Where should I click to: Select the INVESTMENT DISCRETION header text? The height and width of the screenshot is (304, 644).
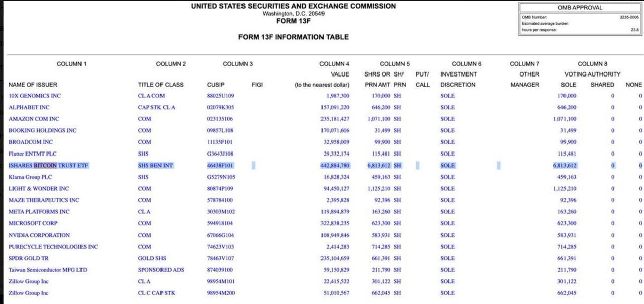[458, 80]
